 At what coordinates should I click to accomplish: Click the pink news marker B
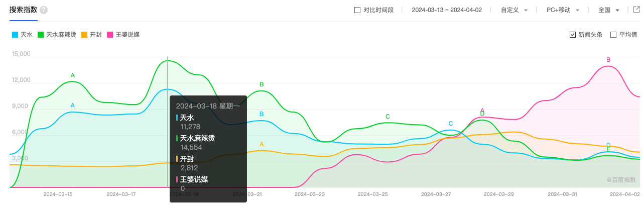tap(608, 60)
